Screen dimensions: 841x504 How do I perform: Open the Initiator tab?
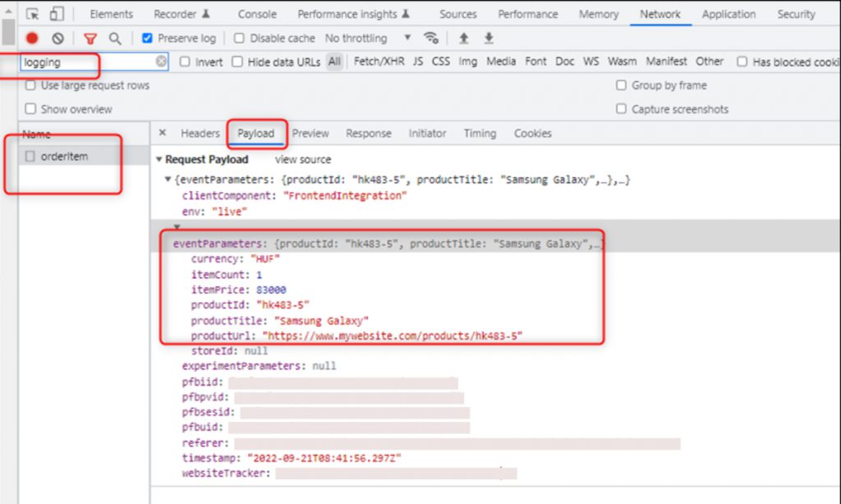(x=427, y=133)
